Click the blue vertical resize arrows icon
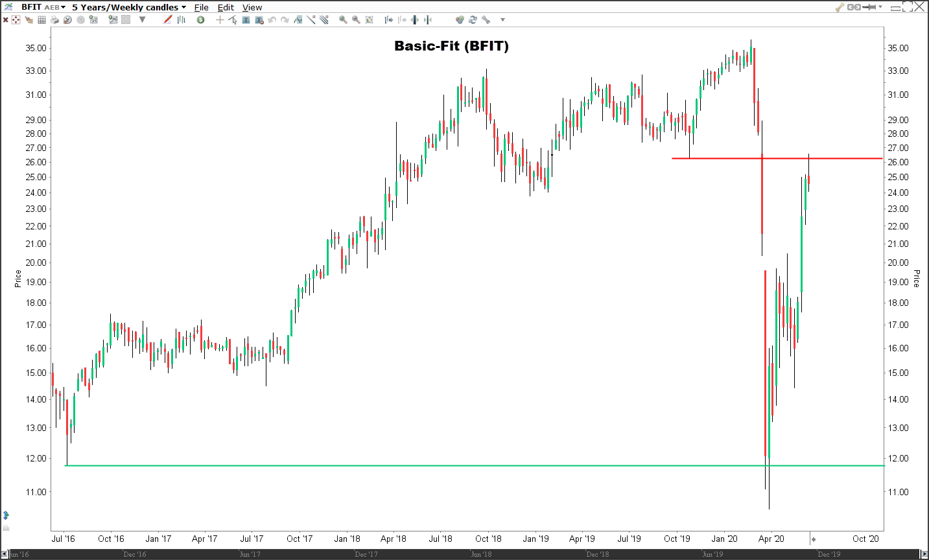 6,515
